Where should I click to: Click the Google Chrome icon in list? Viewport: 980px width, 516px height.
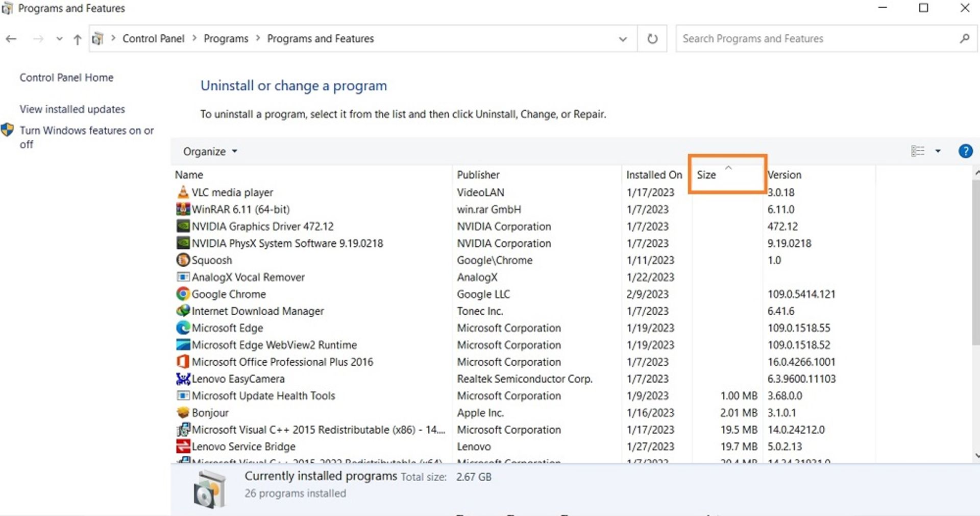[x=183, y=294]
